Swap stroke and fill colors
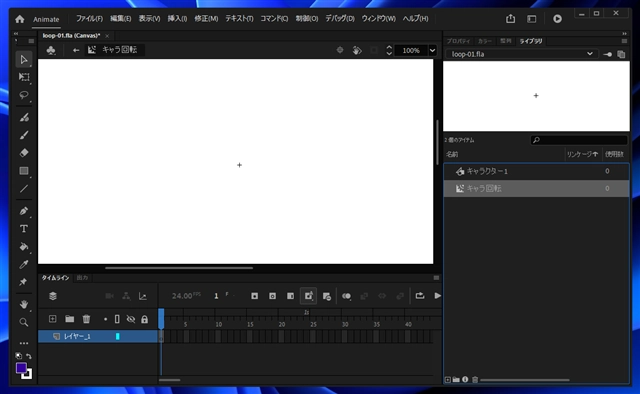Viewport: 640px width, 394px height. coord(29,356)
